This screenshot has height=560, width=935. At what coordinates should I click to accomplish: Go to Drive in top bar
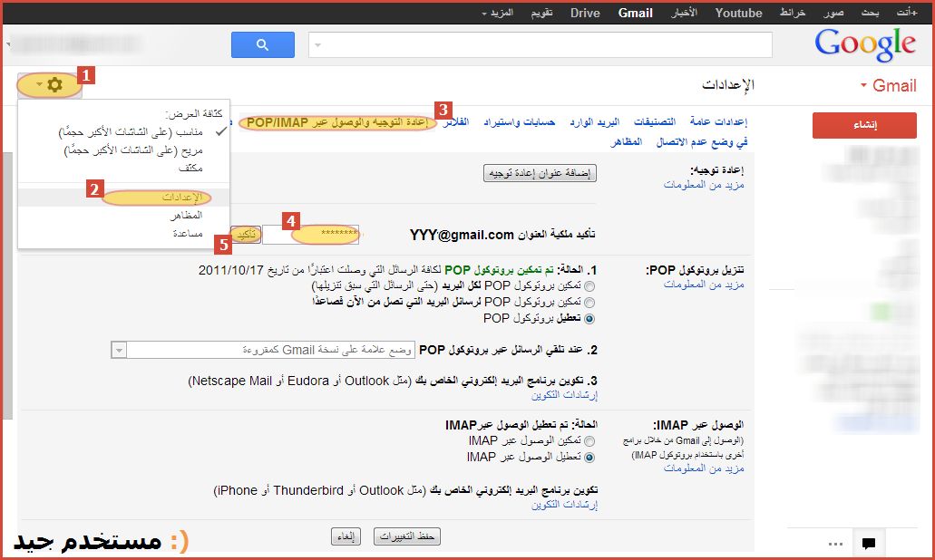tap(585, 13)
